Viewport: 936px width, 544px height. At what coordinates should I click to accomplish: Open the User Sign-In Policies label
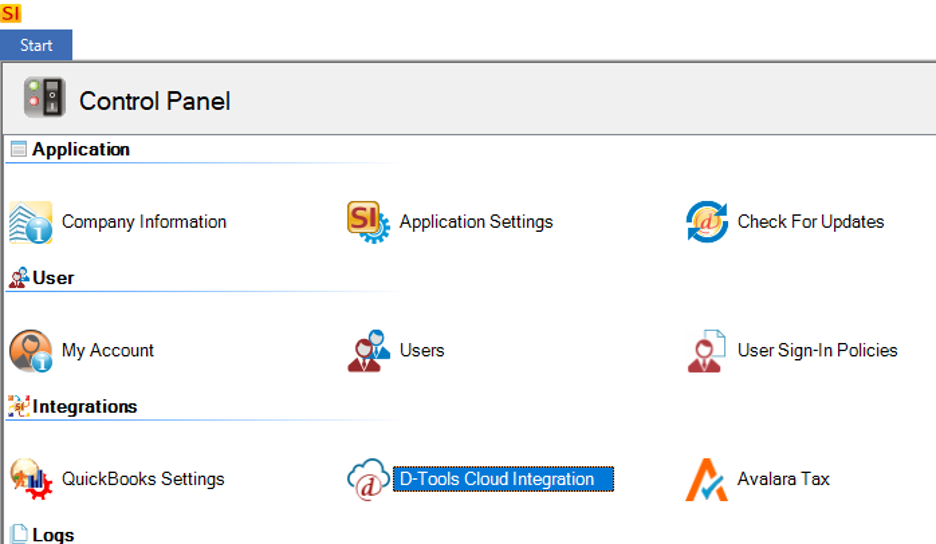pos(817,351)
